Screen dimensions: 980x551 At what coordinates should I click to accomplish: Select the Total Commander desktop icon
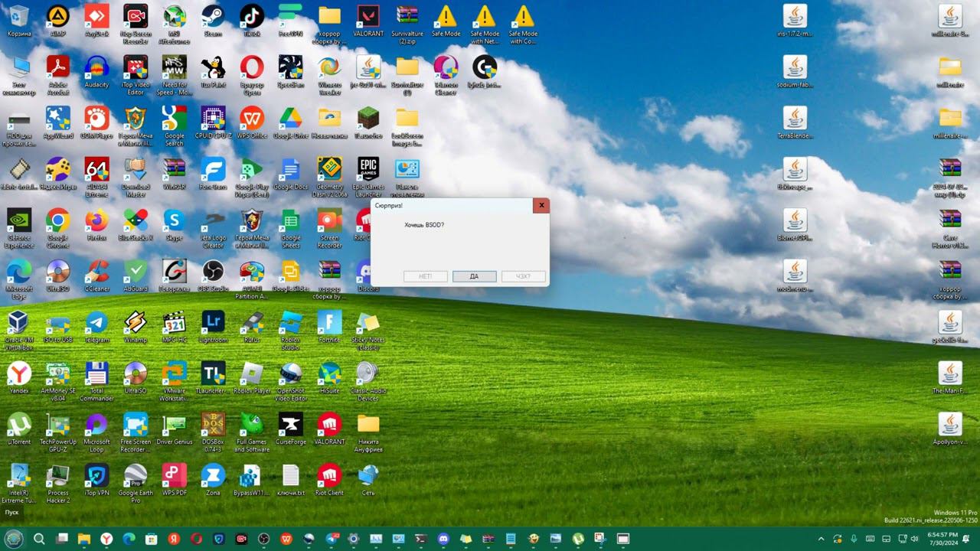96,381
